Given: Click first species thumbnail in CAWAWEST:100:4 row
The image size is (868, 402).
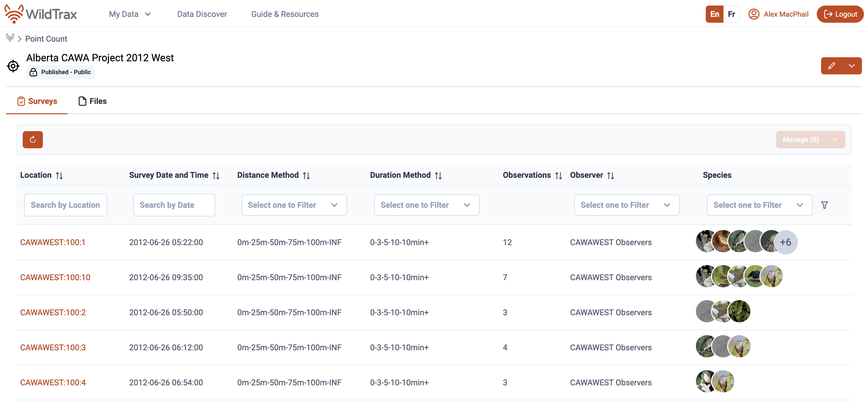Looking at the screenshot, I should pos(705,382).
